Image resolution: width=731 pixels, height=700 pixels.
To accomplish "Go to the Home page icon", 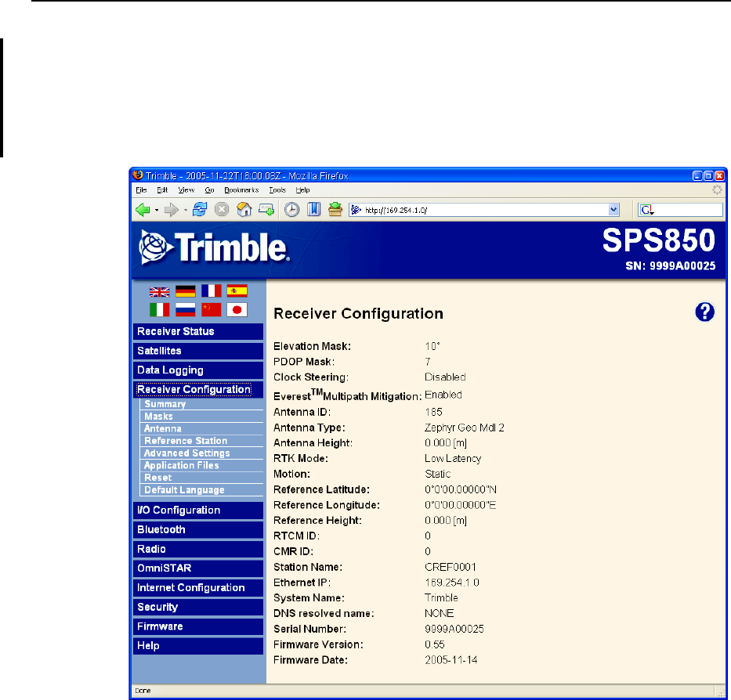I will [244, 210].
